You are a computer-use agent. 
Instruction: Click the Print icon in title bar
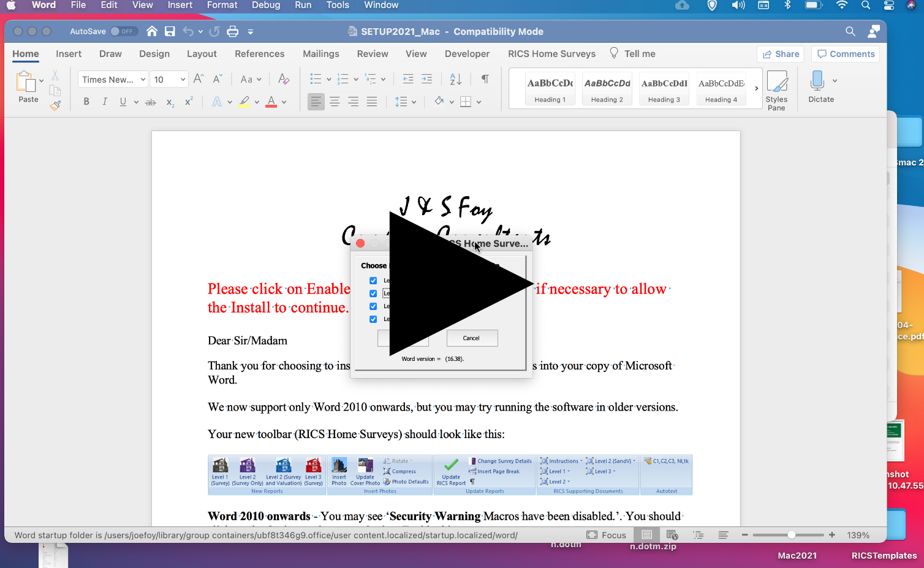[233, 31]
